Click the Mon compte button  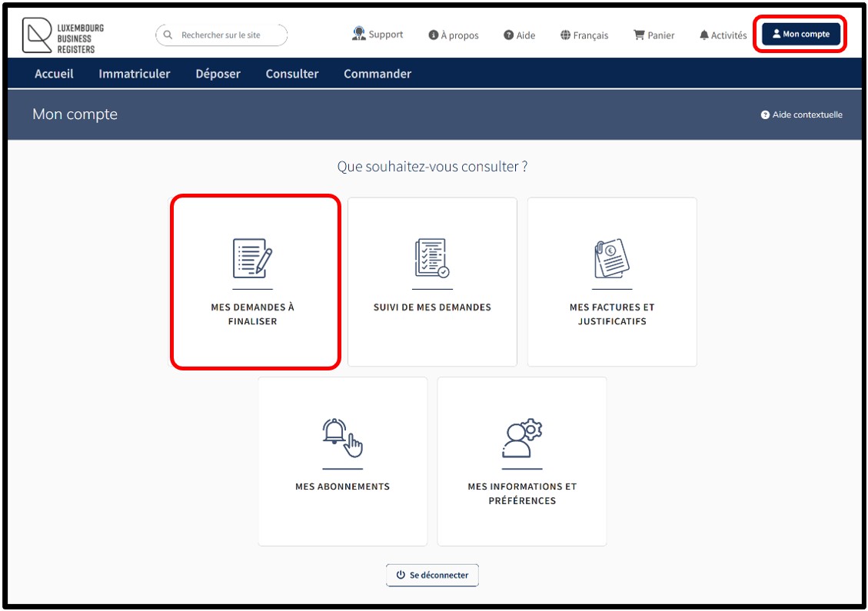click(x=800, y=35)
